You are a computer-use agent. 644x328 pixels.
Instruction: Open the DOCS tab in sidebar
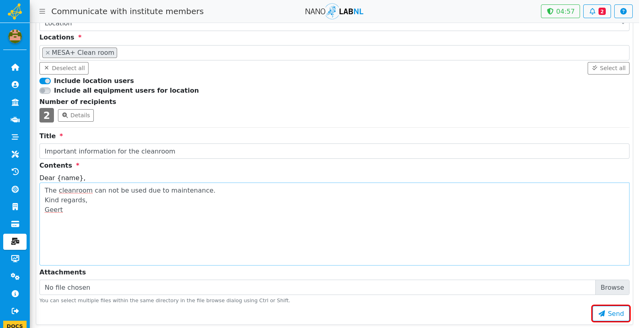tap(15, 325)
